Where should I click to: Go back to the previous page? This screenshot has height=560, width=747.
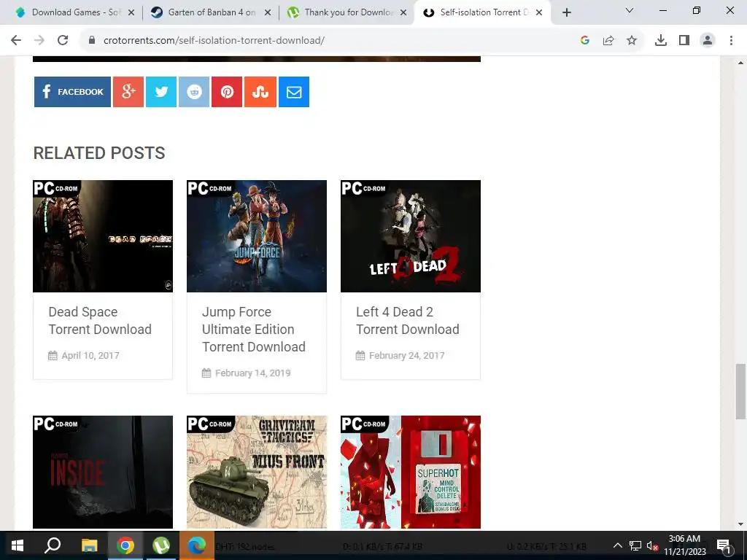click(x=16, y=41)
